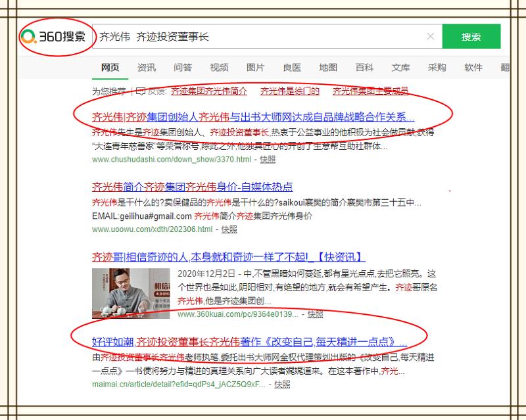
Task: Click suggested search 齐光伟是徐门的
Action: [290, 91]
